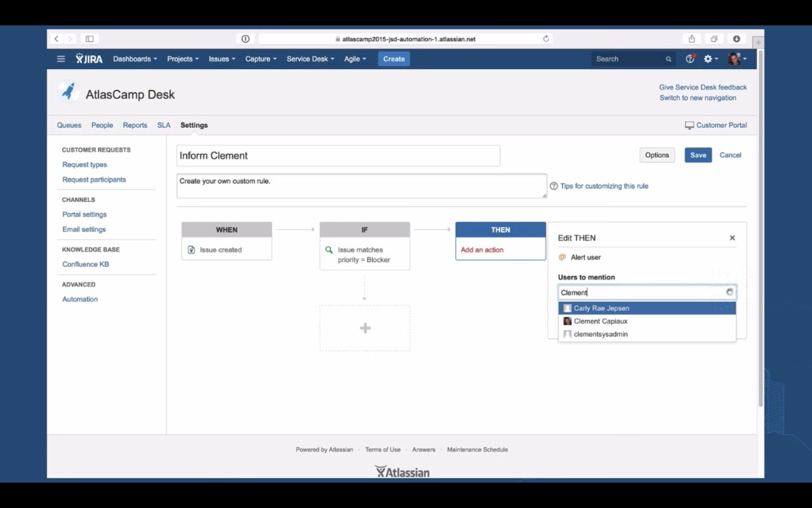Click the Customer Portal monitor icon
This screenshot has width=812, height=508.
689,125
